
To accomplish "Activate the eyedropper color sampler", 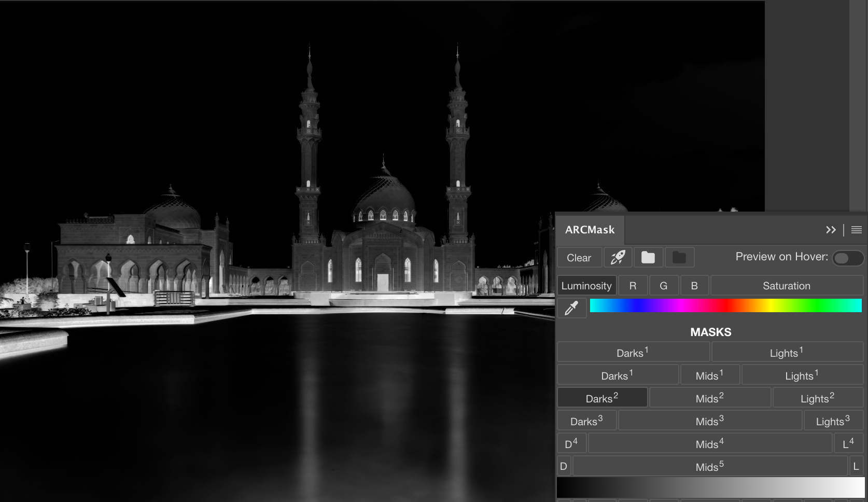I will click(571, 308).
